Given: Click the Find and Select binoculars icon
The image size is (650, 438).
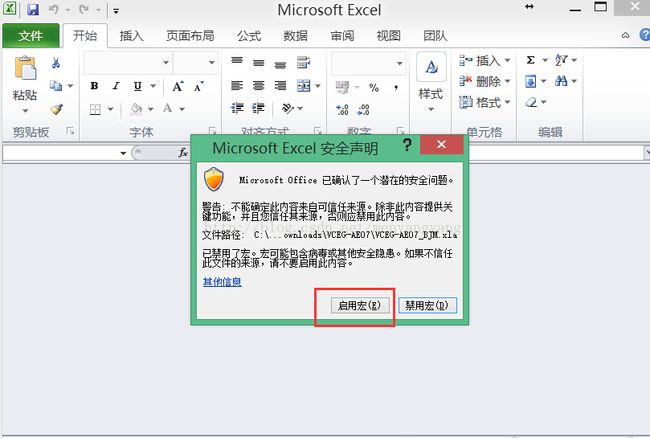Looking at the screenshot, I should pyautogui.click(x=561, y=81).
